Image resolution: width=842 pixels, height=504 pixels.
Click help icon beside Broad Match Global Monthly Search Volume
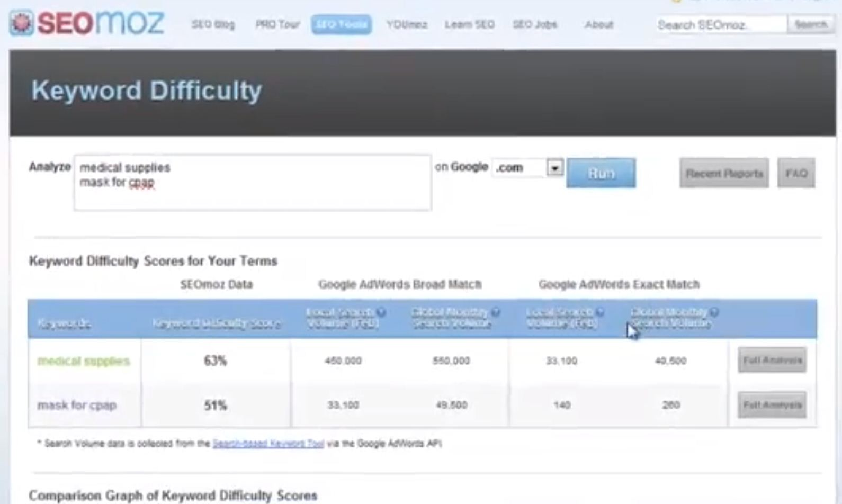click(495, 312)
